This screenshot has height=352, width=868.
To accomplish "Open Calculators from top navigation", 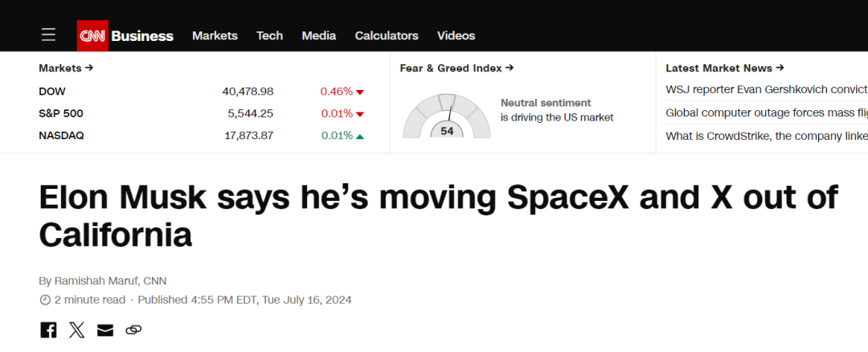I will [387, 35].
